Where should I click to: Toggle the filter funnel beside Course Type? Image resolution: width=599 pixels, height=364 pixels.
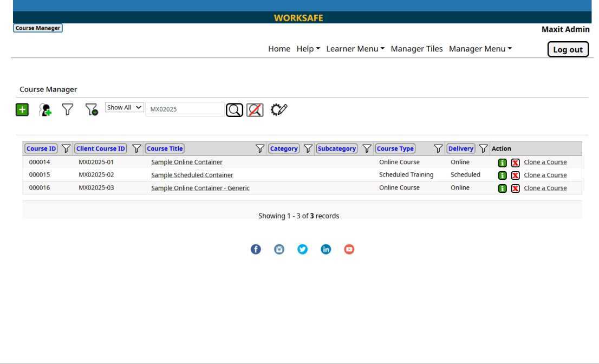tap(437, 149)
